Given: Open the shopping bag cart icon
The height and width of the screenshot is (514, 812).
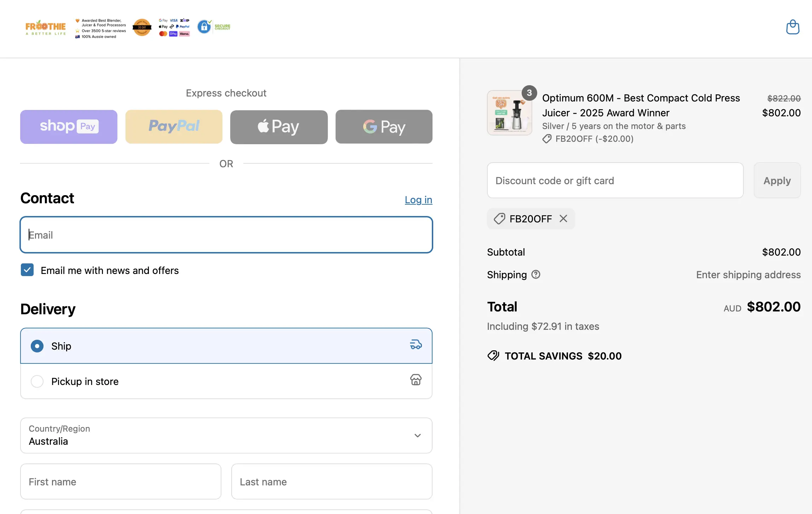Looking at the screenshot, I should (793, 27).
